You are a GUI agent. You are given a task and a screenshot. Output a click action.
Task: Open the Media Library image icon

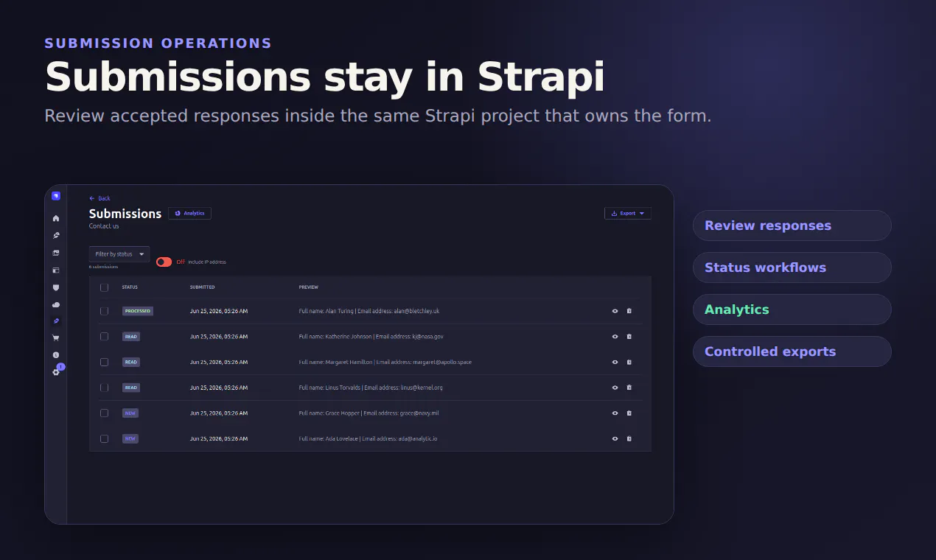(x=56, y=253)
